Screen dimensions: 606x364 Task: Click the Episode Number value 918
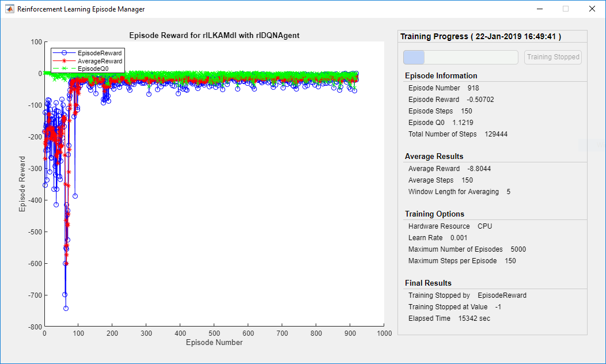pos(473,88)
